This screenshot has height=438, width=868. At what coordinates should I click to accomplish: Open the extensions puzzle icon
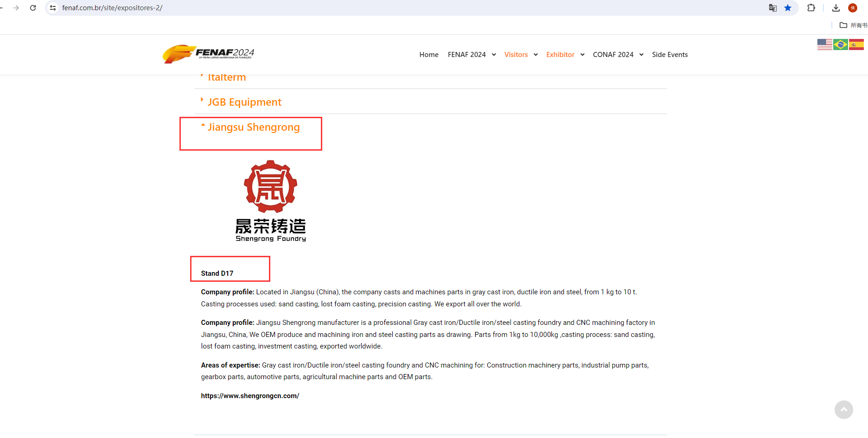pyautogui.click(x=811, y=8)
